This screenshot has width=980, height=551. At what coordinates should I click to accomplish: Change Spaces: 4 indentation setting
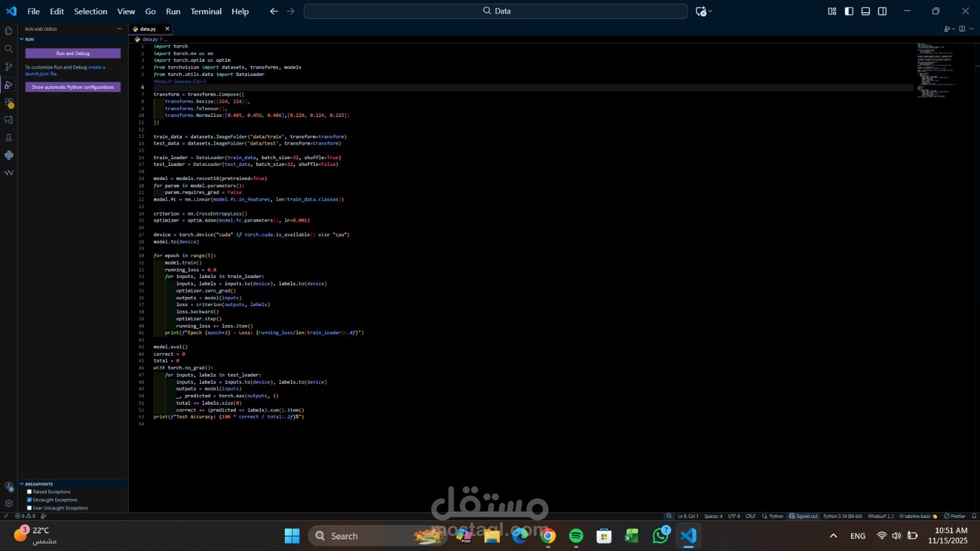[713, 516]
